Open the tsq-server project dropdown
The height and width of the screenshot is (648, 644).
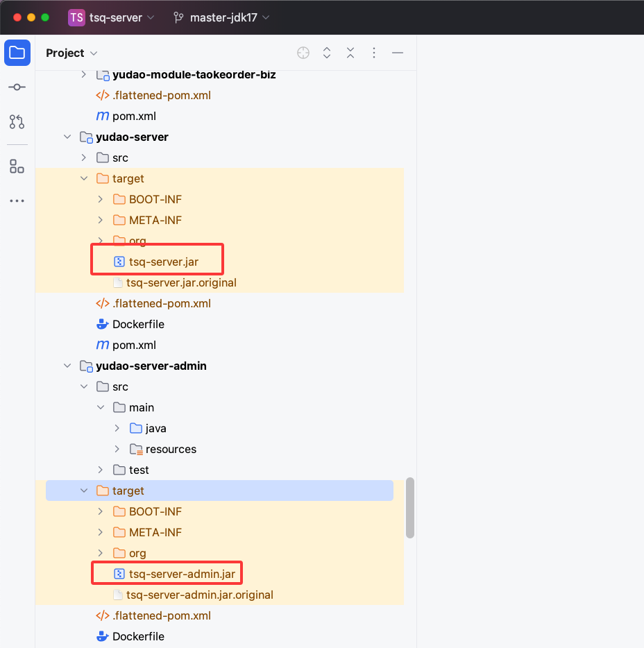pos(112,17)
